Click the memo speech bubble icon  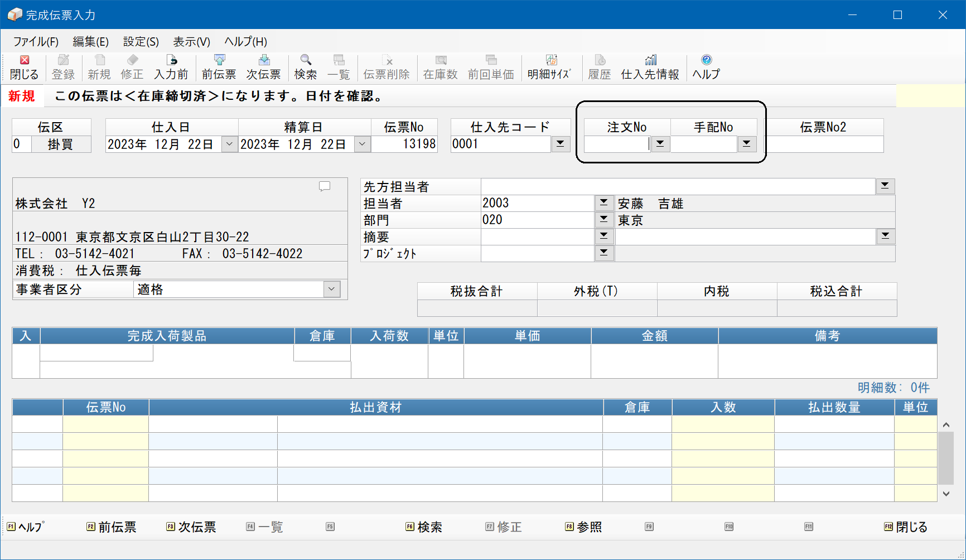click(325, 186)
